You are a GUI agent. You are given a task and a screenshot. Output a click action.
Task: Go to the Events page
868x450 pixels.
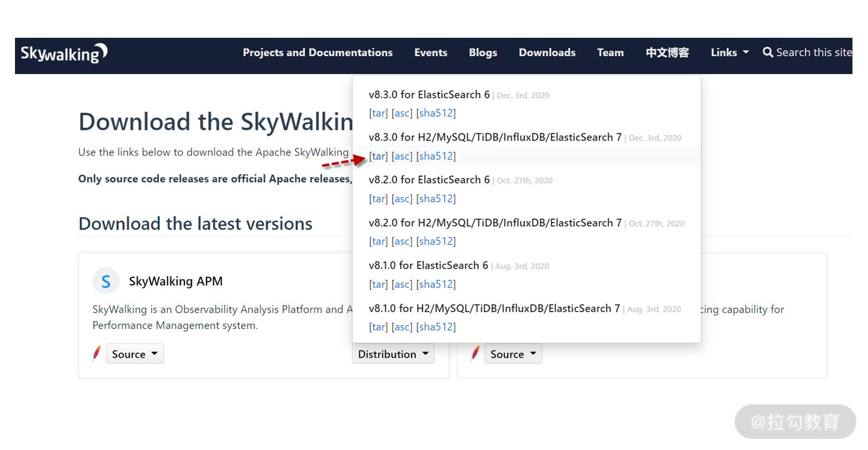pyautogui.click(x=431, y=52)
